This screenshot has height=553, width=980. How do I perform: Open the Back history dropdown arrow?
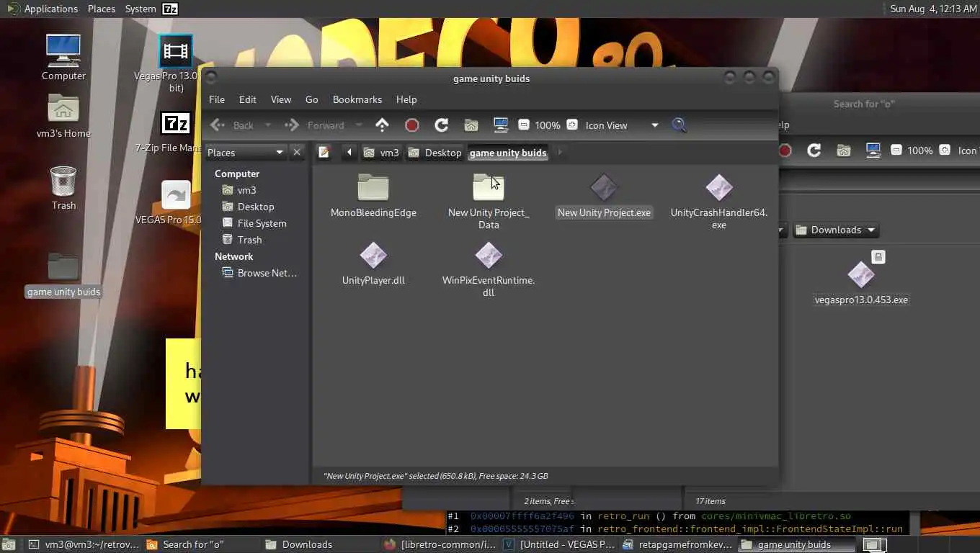(x=268, y=125)
